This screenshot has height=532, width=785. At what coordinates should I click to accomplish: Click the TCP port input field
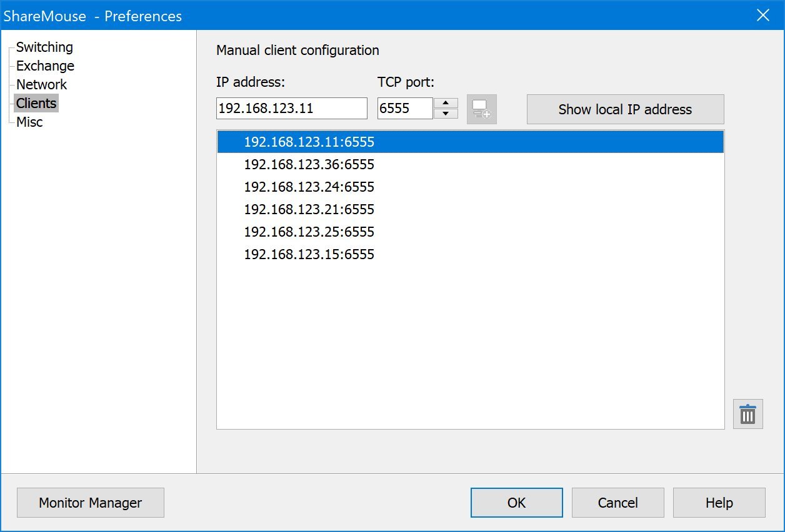click(406, 108)
